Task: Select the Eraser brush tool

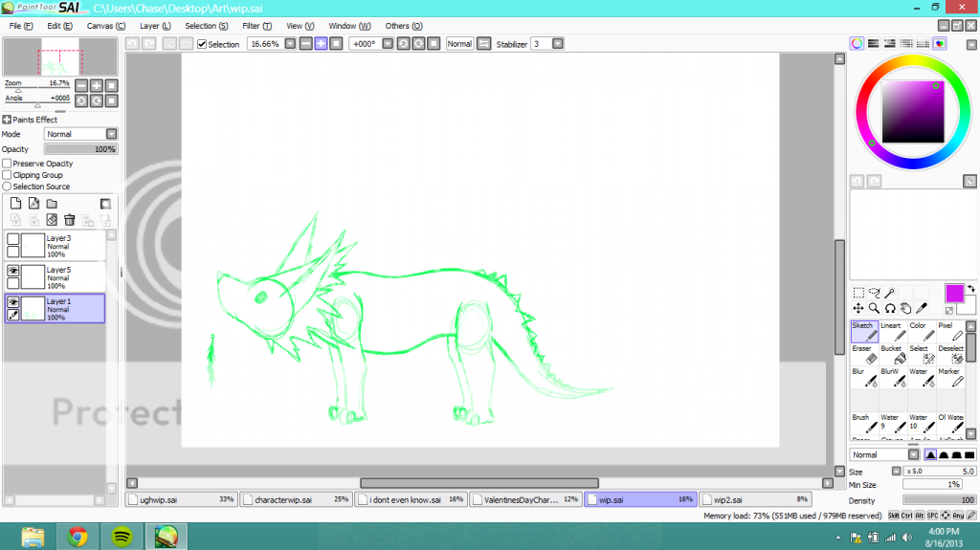Action: [x=863, y=354]
